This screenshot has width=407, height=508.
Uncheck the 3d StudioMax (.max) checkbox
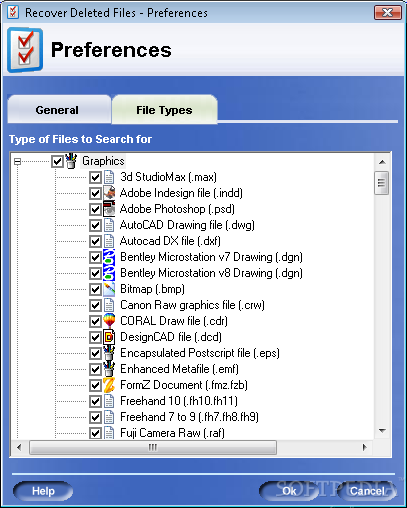95,178
